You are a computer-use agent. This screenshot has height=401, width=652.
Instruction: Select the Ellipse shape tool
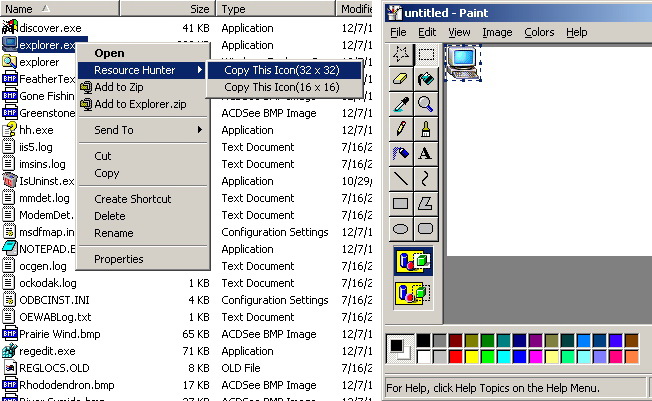(401, 228)
